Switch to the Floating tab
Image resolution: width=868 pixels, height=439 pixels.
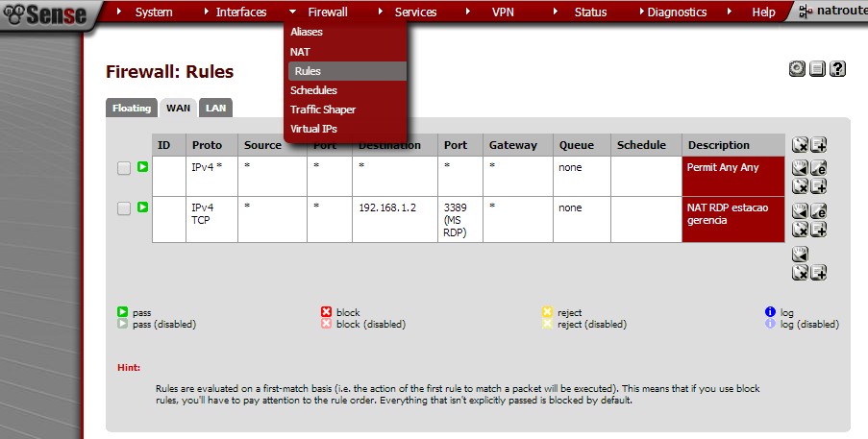132,109
